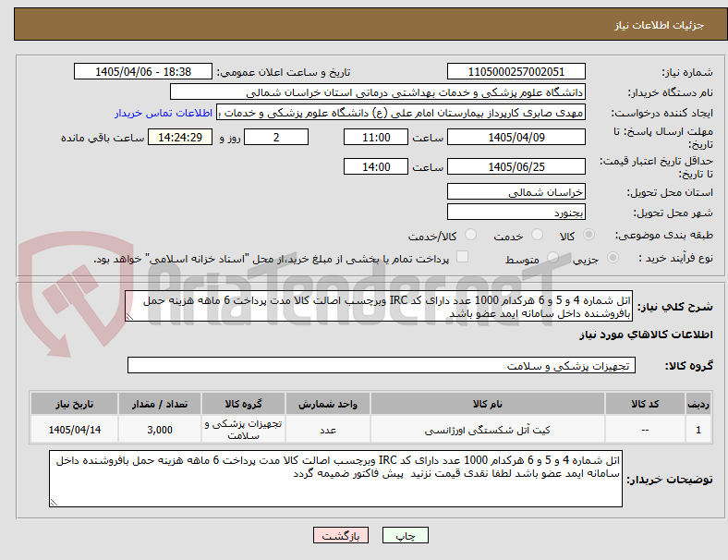Select the متوسط purchase type radio
The width and height of the screenshot is (728, 560).
552,257
